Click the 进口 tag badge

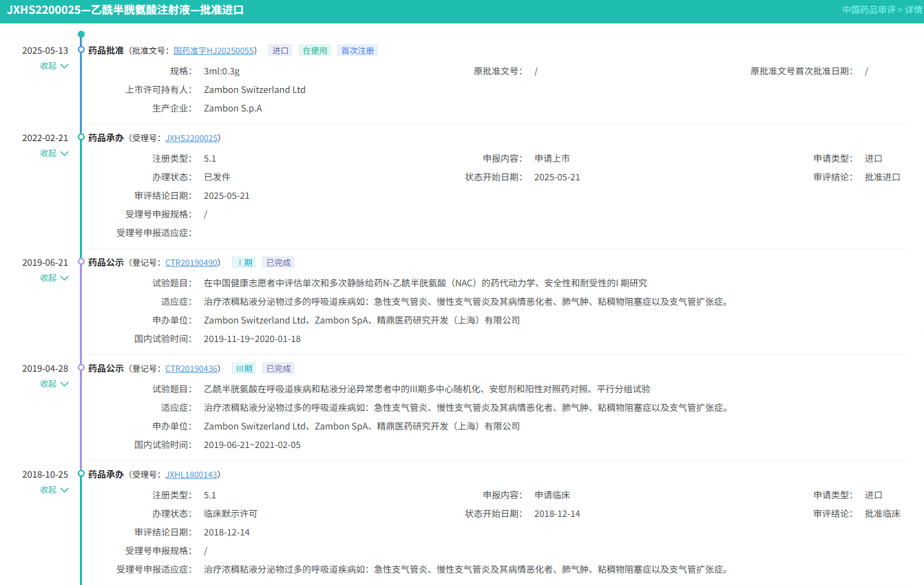[280, 51]
